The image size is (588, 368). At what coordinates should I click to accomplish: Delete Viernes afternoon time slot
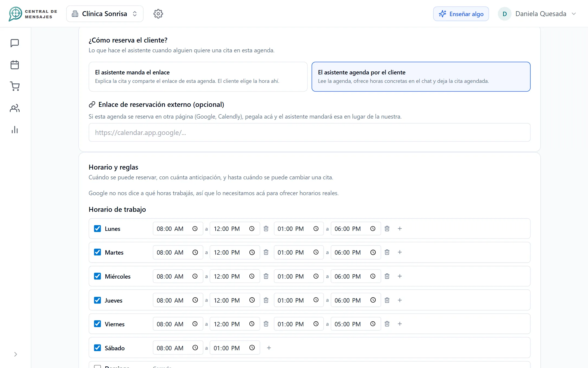click(387, 324)
